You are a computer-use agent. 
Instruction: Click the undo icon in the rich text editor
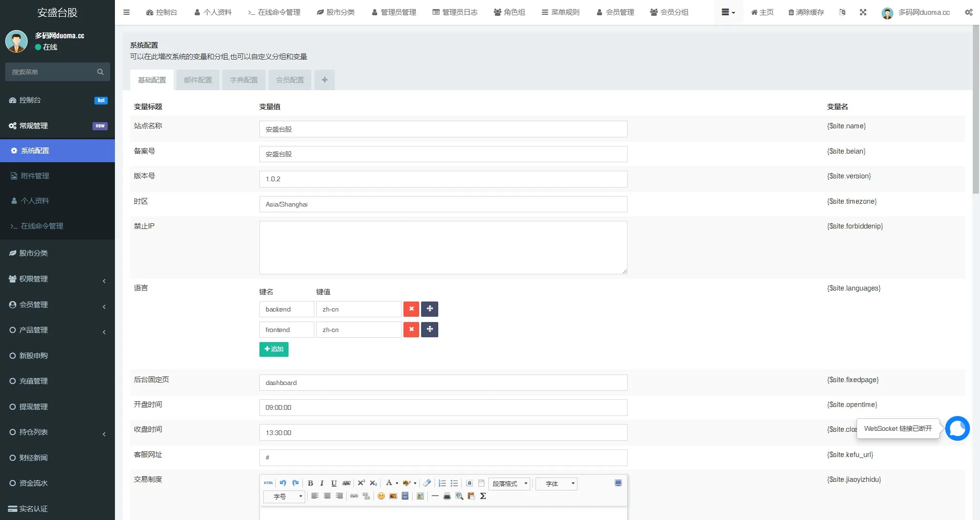point(283,483)
